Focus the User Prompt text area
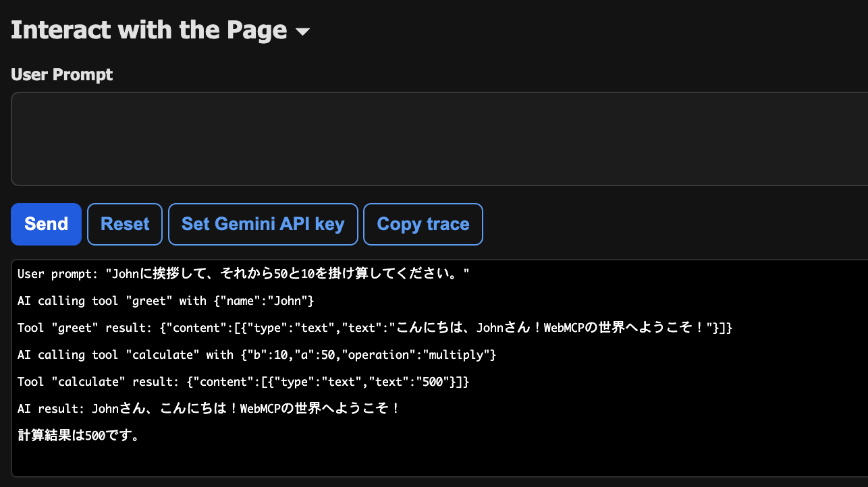Image resolution: width=868 pixels, height=487 pixels. [x=439, y=138]
